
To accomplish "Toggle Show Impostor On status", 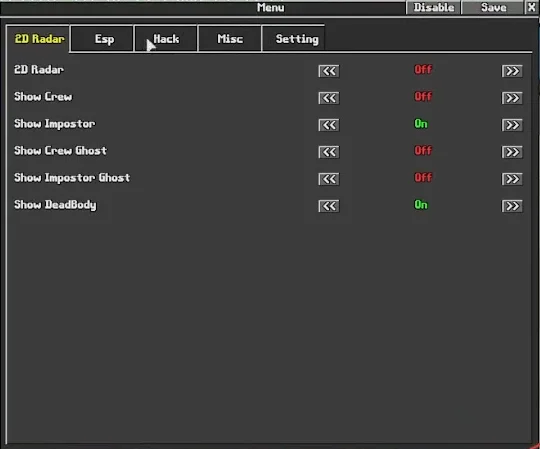I will click(x=421, y=124).
